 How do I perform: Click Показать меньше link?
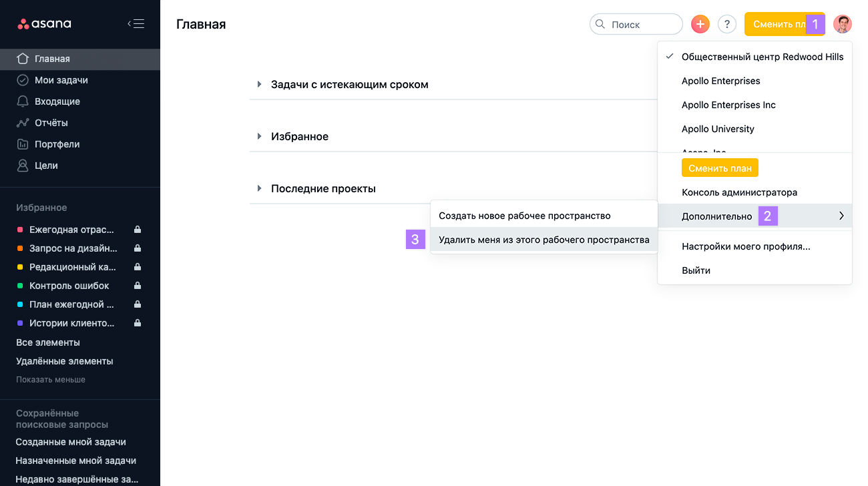point(51,379)
